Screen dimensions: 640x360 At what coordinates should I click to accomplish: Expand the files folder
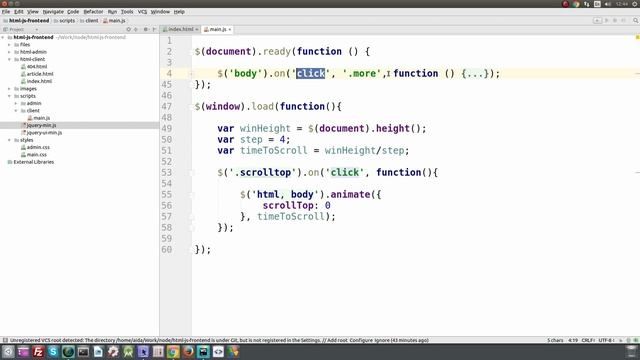coord(9,44)
